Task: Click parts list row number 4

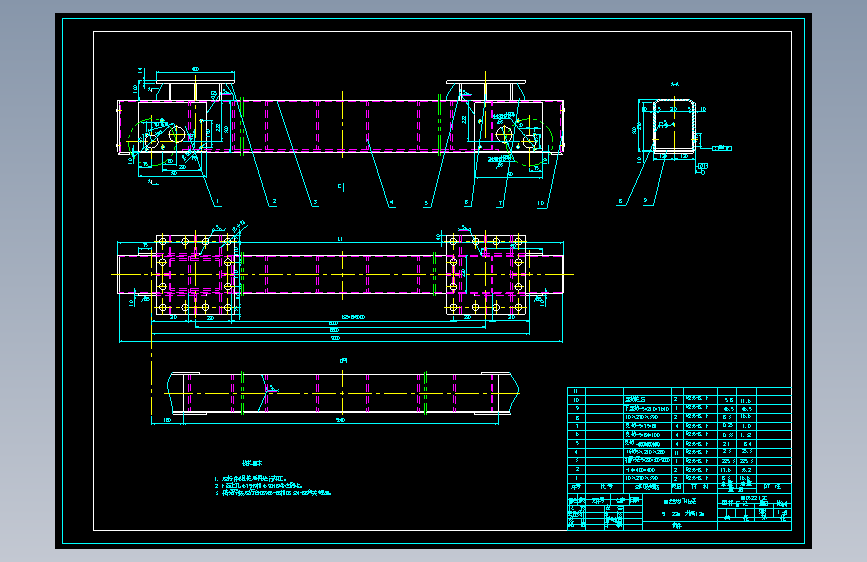Action: click(x=679, y=452)
